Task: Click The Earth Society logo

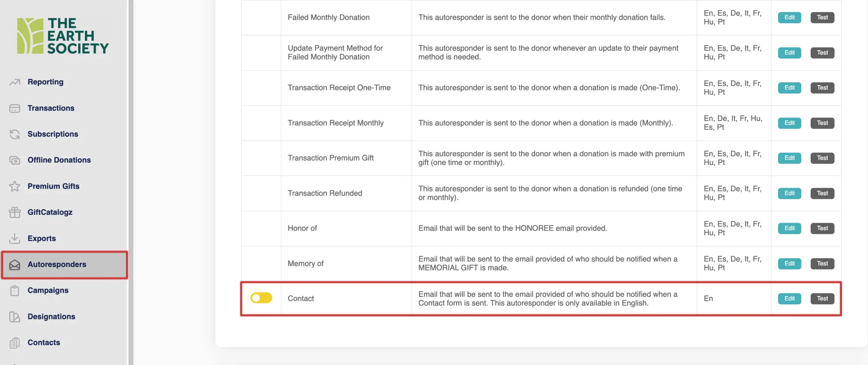Action: click(63, 36)
